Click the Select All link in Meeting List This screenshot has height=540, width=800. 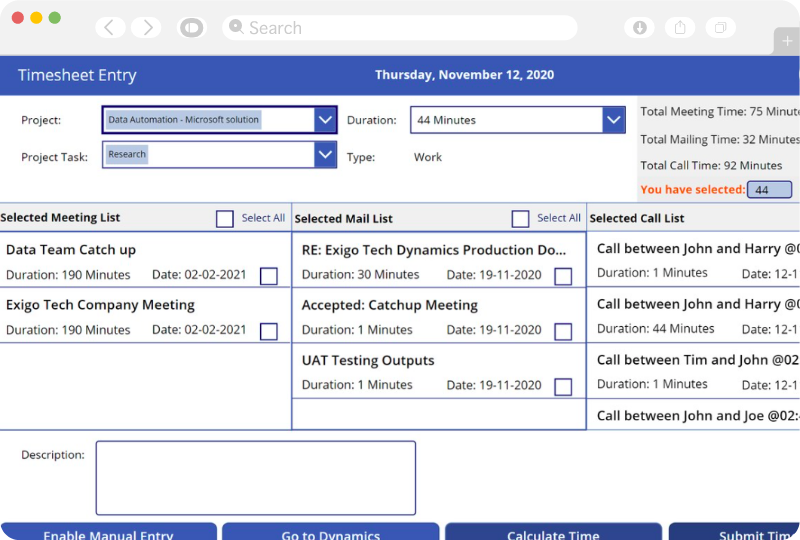pyautogui.click(x=263, y=218)
